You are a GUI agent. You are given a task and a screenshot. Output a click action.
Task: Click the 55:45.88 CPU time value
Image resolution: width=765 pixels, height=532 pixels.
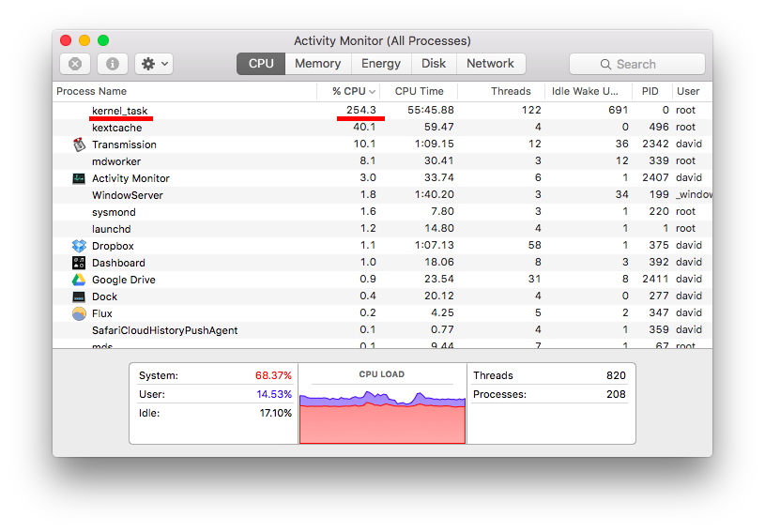(431, 110)
